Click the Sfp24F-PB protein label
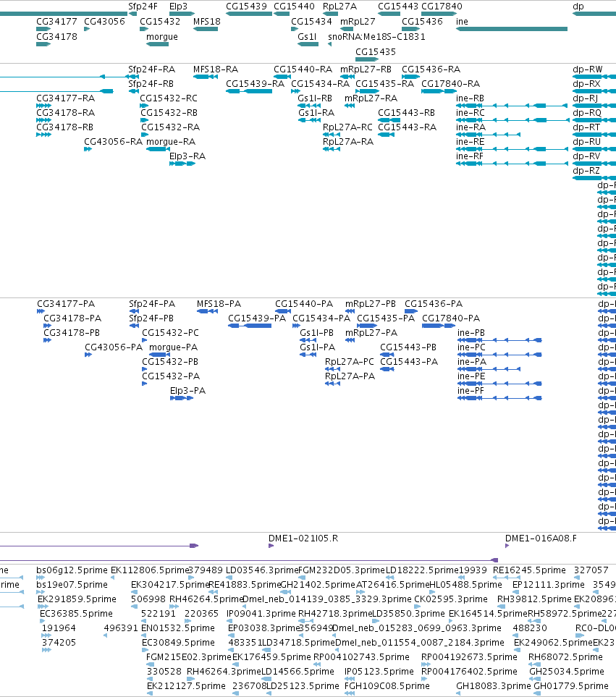This screenshot has width=616, height=697. click(151, 318)
